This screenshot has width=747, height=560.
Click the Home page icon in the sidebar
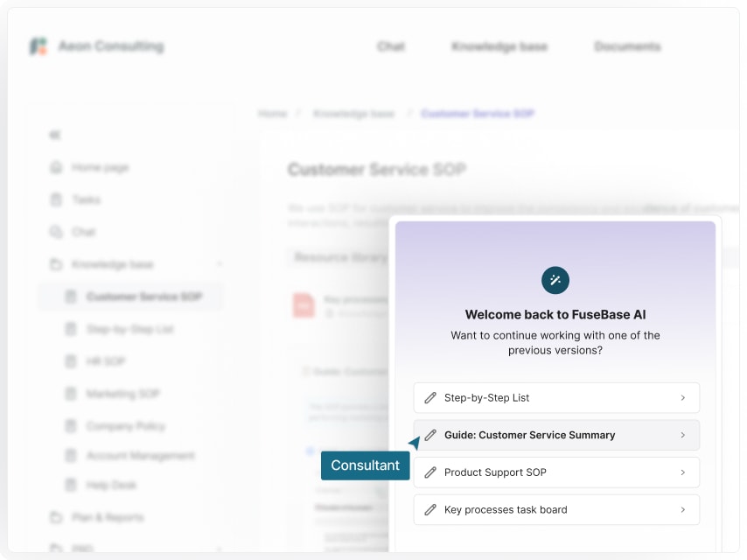pos(56,167)
